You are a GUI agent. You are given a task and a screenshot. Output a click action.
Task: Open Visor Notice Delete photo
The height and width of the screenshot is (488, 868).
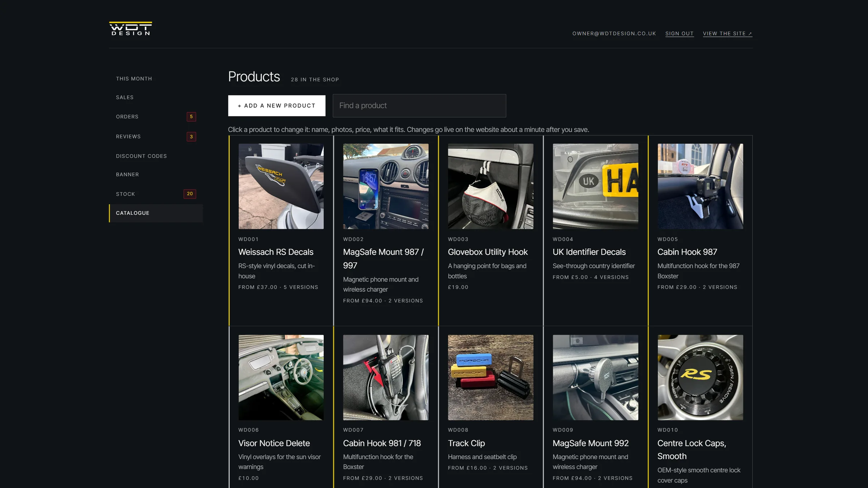point(281,377)
